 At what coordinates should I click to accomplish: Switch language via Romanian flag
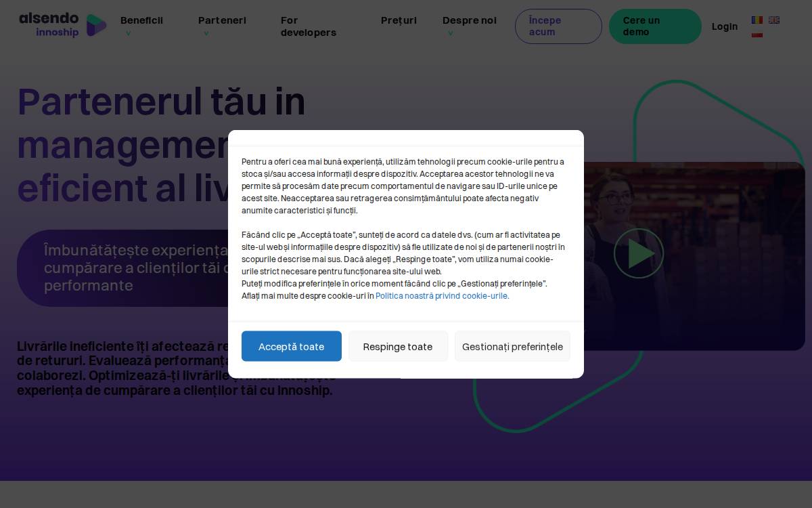pyautogui.click(x=757, y=20)
